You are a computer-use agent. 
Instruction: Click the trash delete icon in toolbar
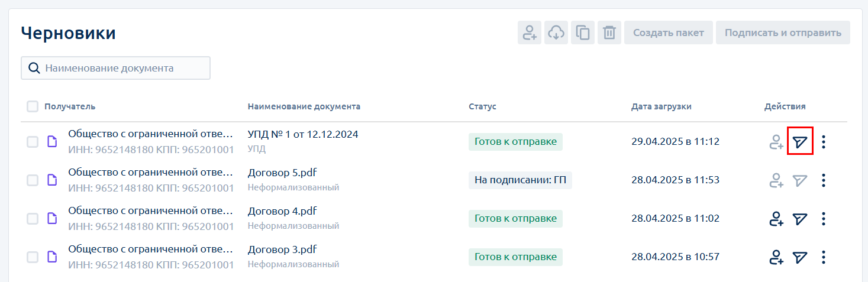[x=609, y=33]
